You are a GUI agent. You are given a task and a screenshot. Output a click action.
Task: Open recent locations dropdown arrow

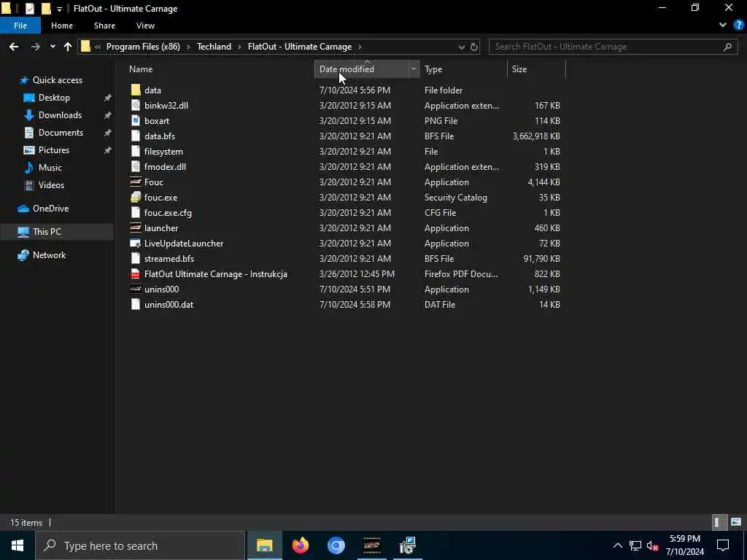coord(53,47)
